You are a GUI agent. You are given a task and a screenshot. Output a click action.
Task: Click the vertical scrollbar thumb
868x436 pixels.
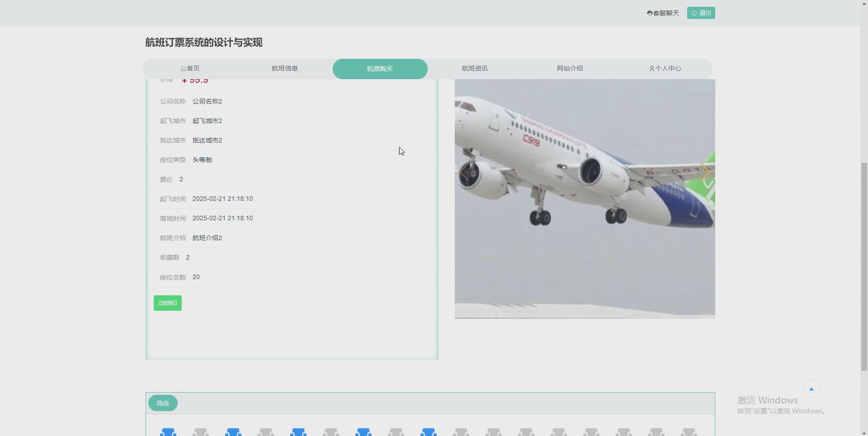[864, 267]
